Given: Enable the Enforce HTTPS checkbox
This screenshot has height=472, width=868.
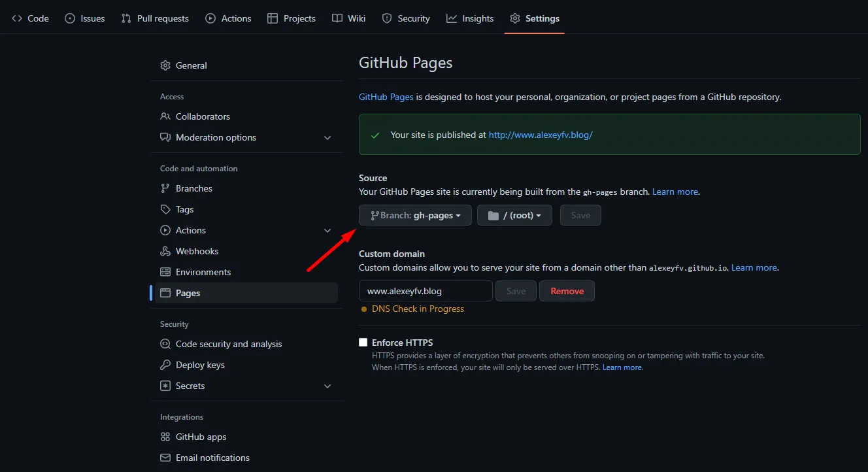Looking at the screenshot, I should tap(363, 342).
